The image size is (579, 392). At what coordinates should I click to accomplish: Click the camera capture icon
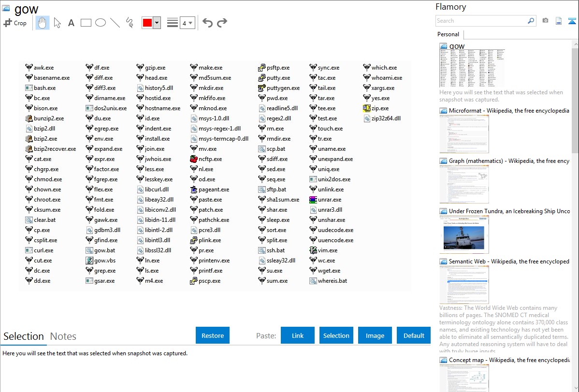pyautogui.click(x=545, y=21)
